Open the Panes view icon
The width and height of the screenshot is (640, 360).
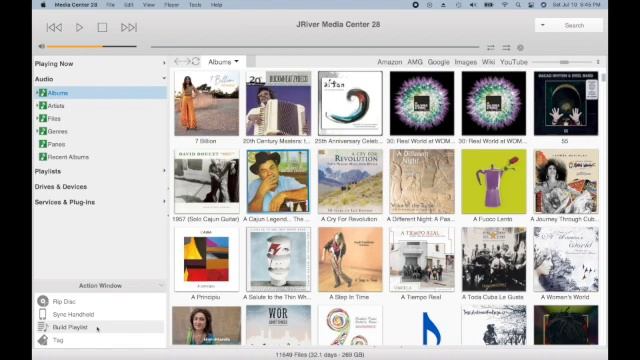click(x=43, y=144)
